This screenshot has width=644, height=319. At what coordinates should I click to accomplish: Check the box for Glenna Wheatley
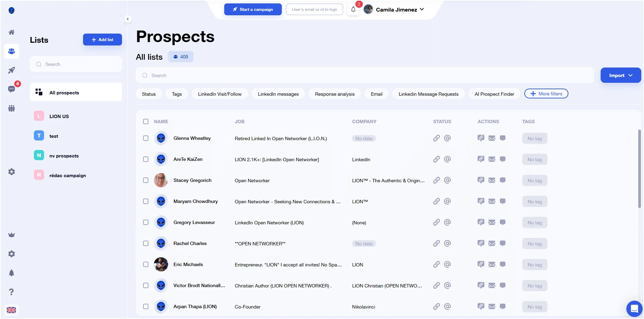pyautogui.click(x=146, y=138)
